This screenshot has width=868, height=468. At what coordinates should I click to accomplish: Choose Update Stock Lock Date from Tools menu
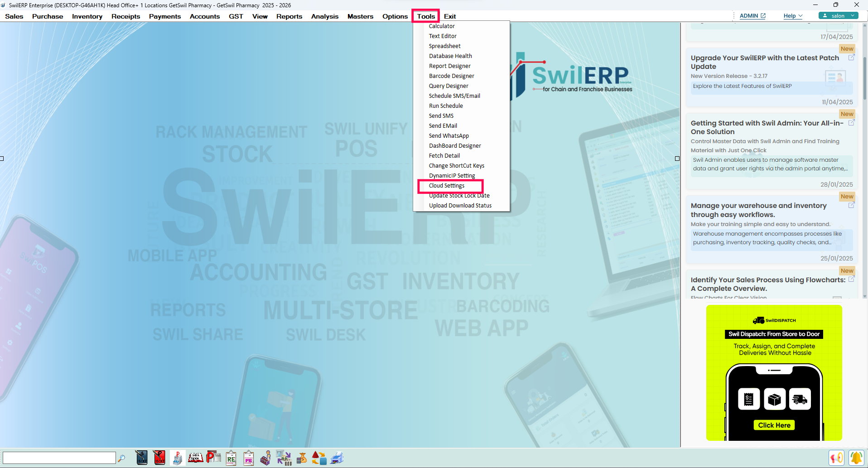(459, 196)
